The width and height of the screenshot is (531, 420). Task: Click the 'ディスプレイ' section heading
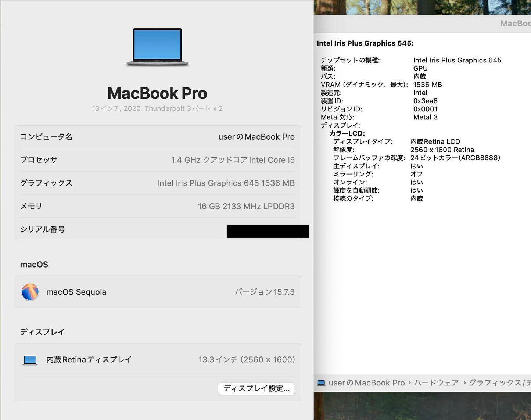point(43,332)
